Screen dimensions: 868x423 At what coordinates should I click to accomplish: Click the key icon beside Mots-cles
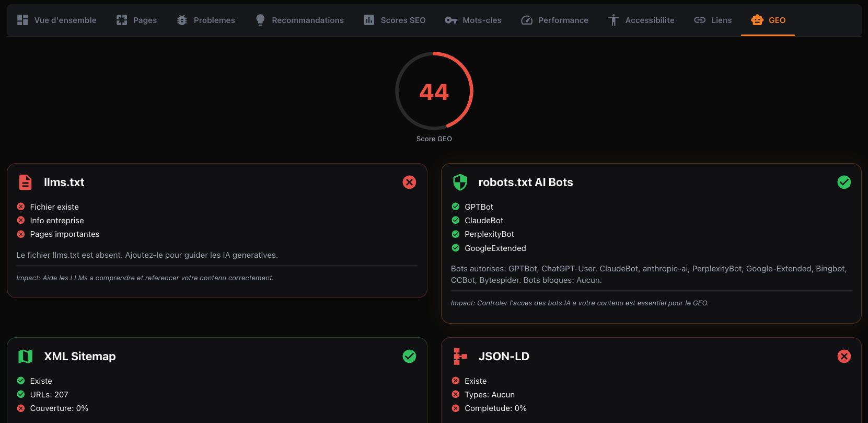tap(450, 20)
